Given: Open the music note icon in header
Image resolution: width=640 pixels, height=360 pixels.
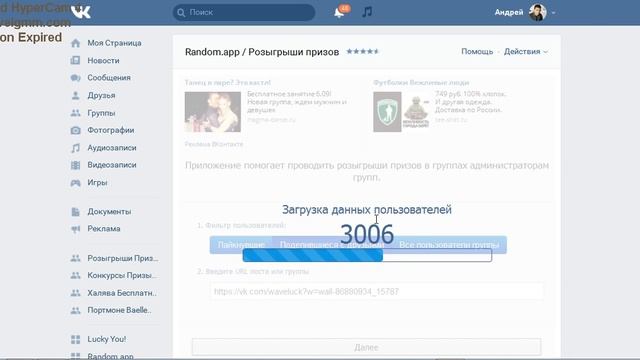Looking at the screenshot, I should pos(367,12).
